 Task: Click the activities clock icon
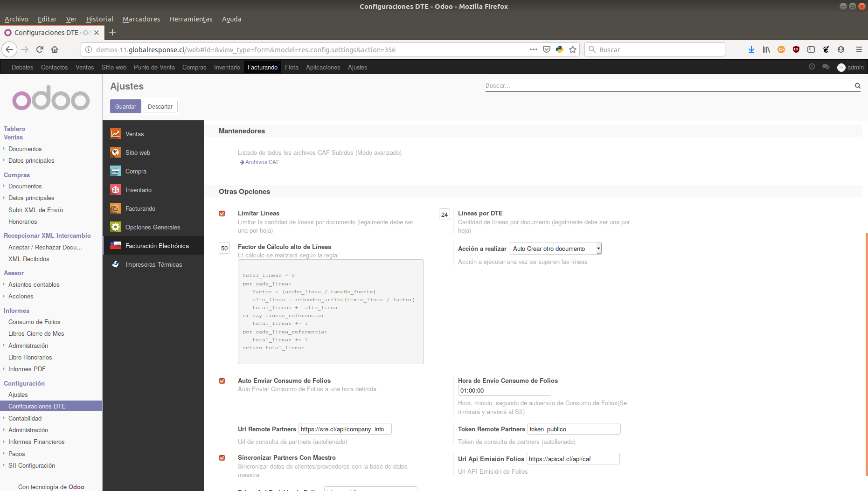[812, 67]
